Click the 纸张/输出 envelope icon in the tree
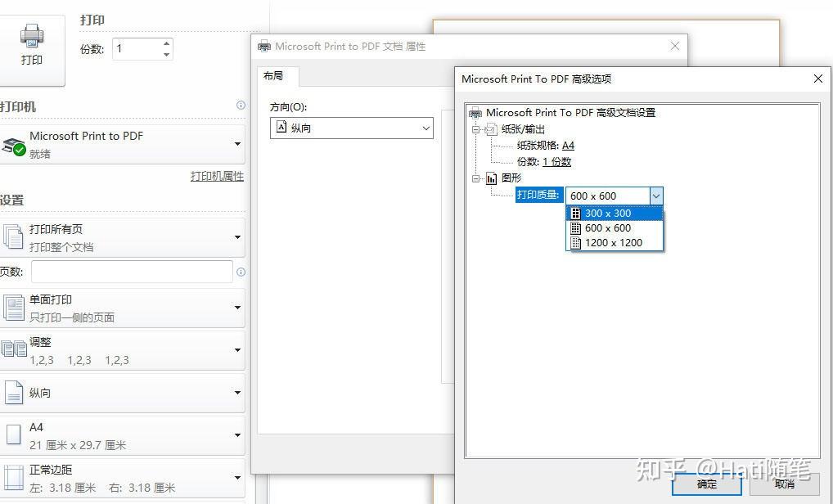 pyautogui.click(x=491, y=129)
